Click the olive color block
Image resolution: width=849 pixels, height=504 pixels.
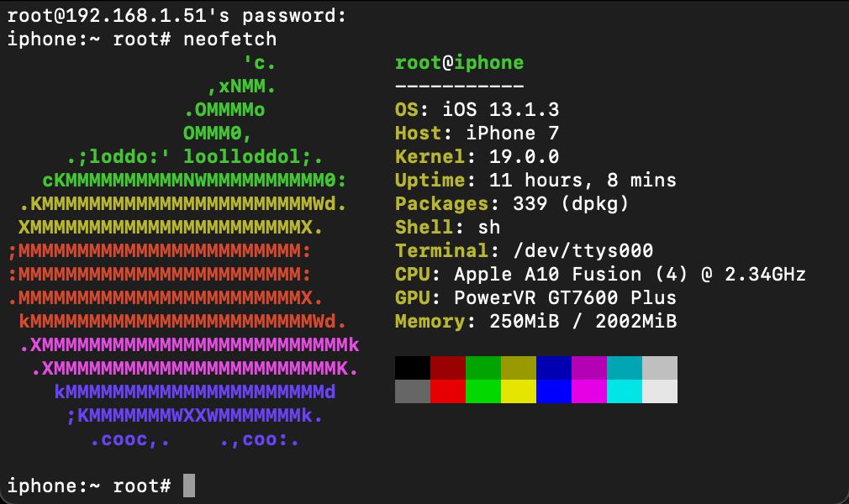click(518, 368)
